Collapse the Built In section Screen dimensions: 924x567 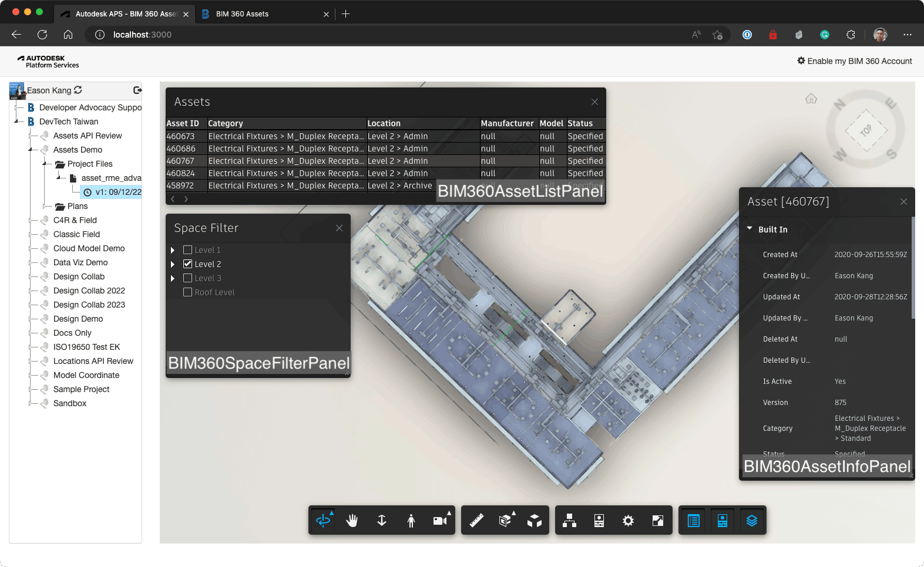coord(750,229)
